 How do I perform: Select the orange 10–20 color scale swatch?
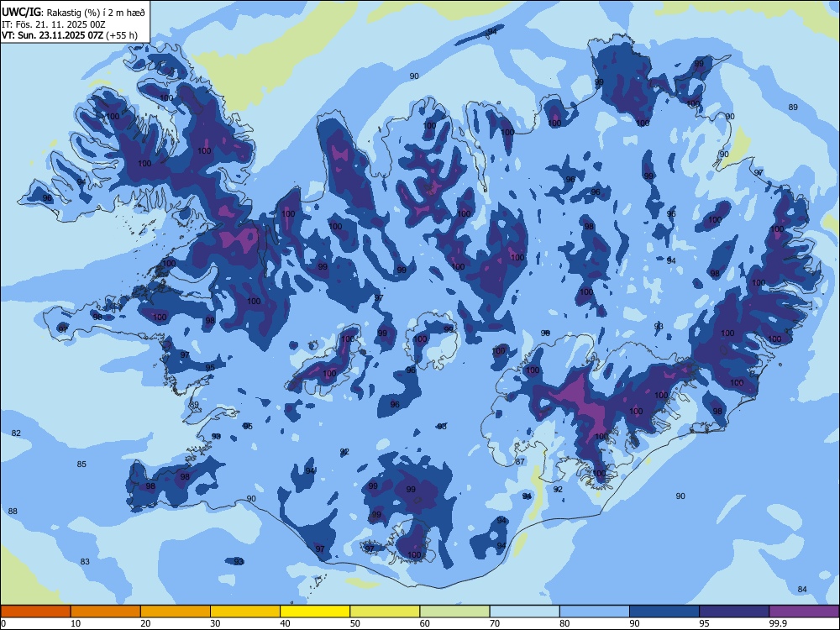pyautogui.click(x=106, y=612)
